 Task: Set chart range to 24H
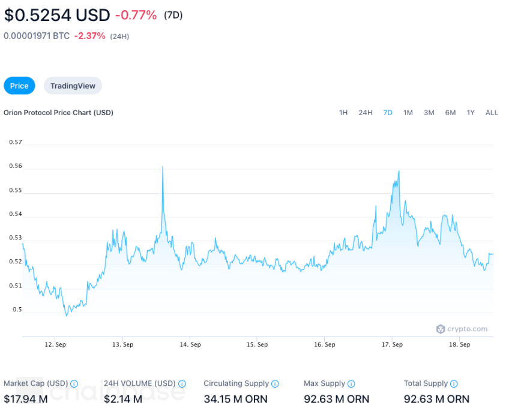coord(366,113)
